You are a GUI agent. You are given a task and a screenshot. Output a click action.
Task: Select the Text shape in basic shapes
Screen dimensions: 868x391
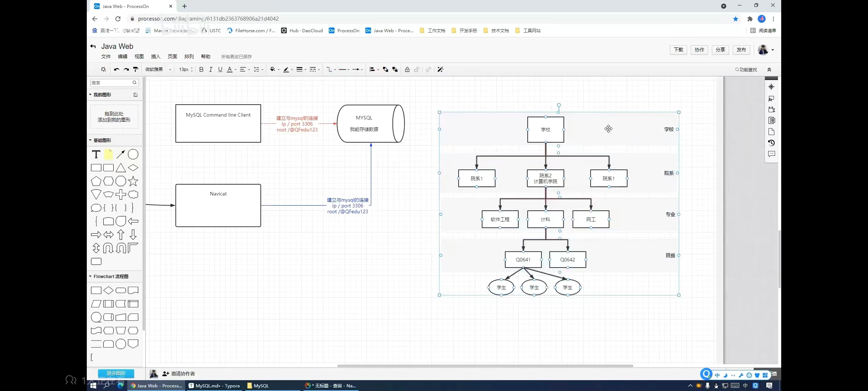click(96, 155)
